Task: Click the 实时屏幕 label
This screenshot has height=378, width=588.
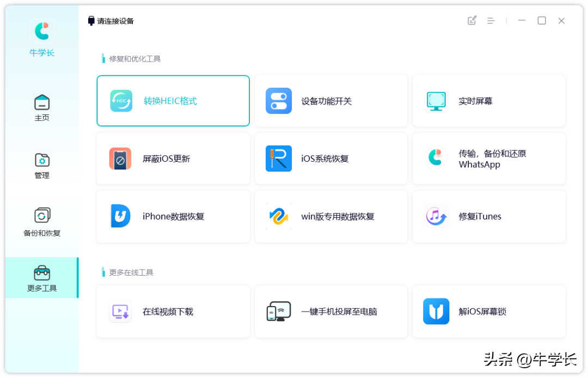Action: 475,101
